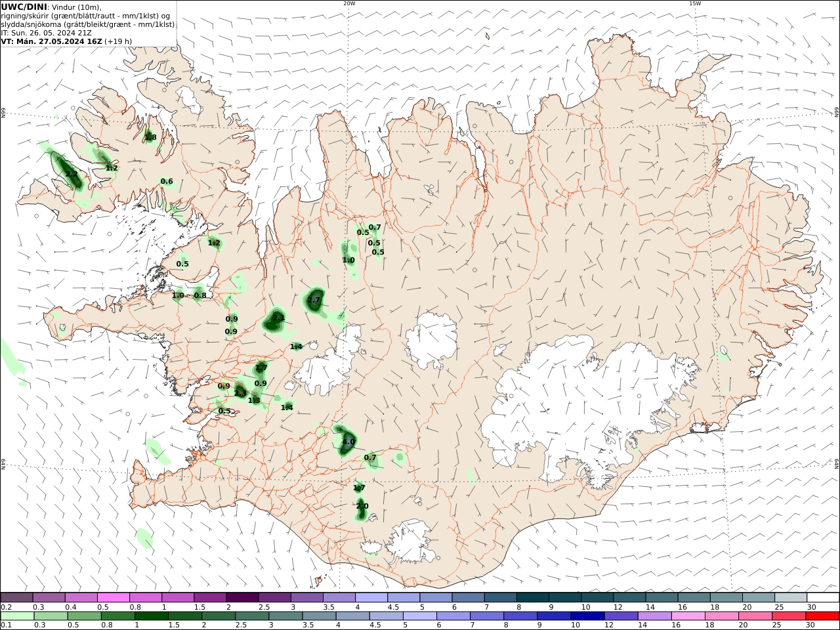The image size is (840, 630).
Task: Pick the deep navy blue 10 swatch in lower legend
Action: pyautogui.click(x=587, y=616)
